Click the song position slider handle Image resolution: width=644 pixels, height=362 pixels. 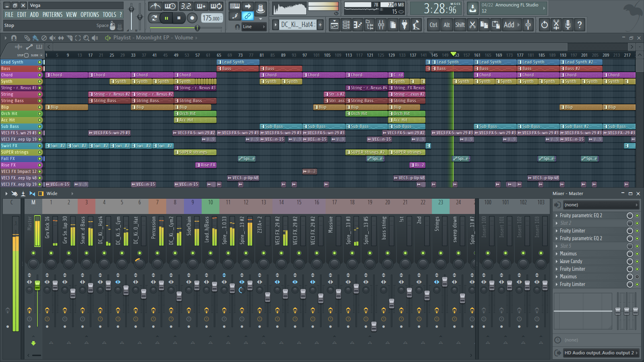tap(197, 28)
